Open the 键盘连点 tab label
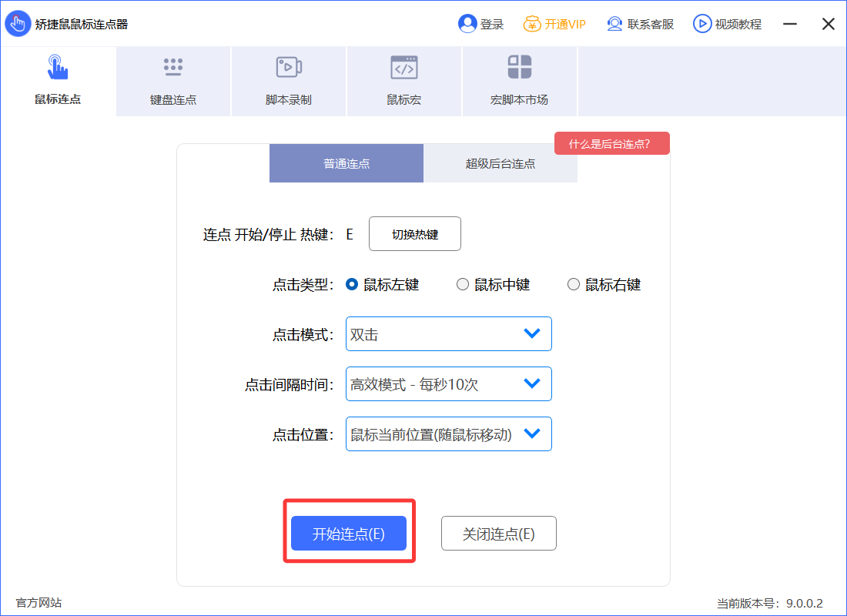Viewport: 847px width, 616px height. coord(172,99)
